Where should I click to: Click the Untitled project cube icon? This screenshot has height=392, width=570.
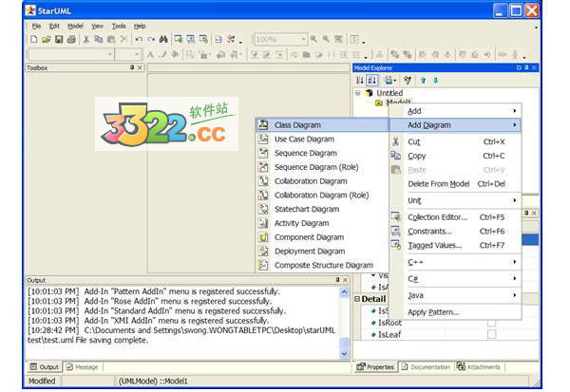click(370, 93)
